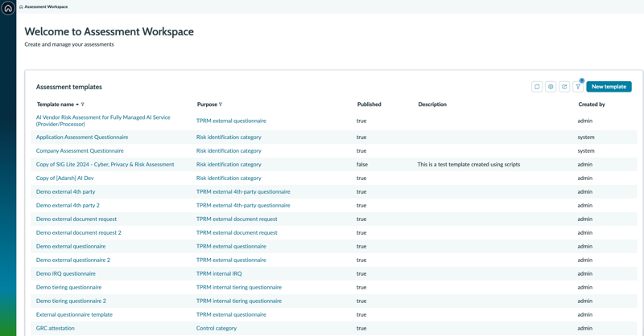Toggle the Template name sort arrow

[76, 104]
